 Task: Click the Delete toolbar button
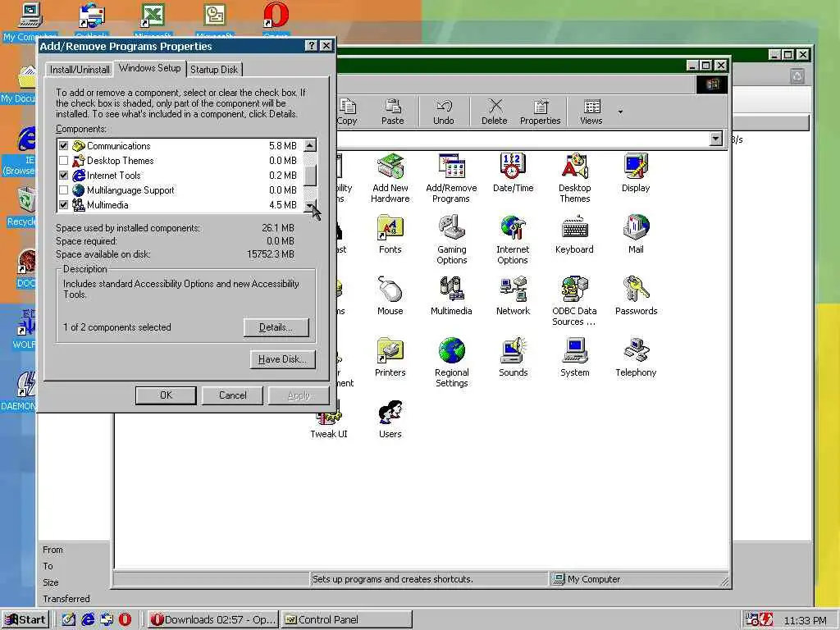tap(494, 112)
